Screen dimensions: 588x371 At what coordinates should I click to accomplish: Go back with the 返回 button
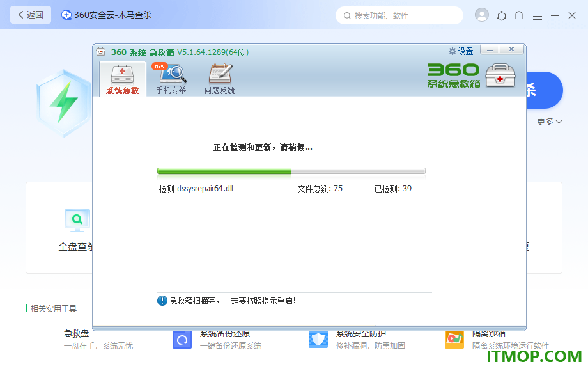(x=31, y=15)
